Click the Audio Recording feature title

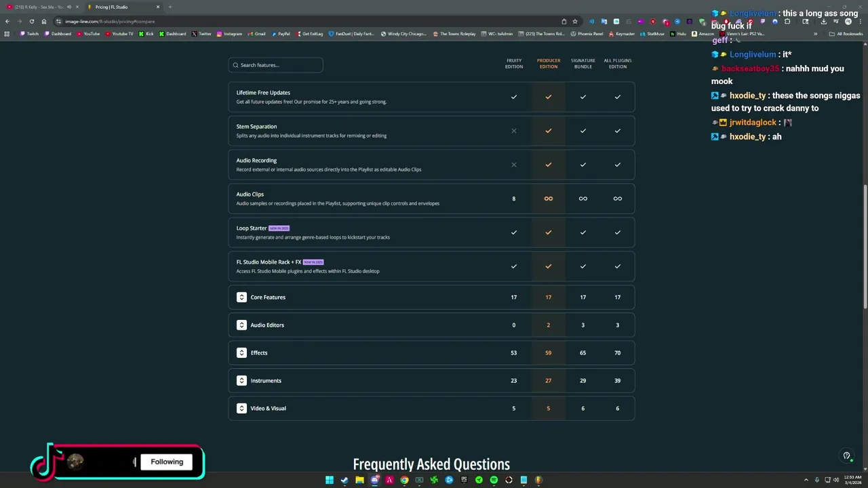256,161
